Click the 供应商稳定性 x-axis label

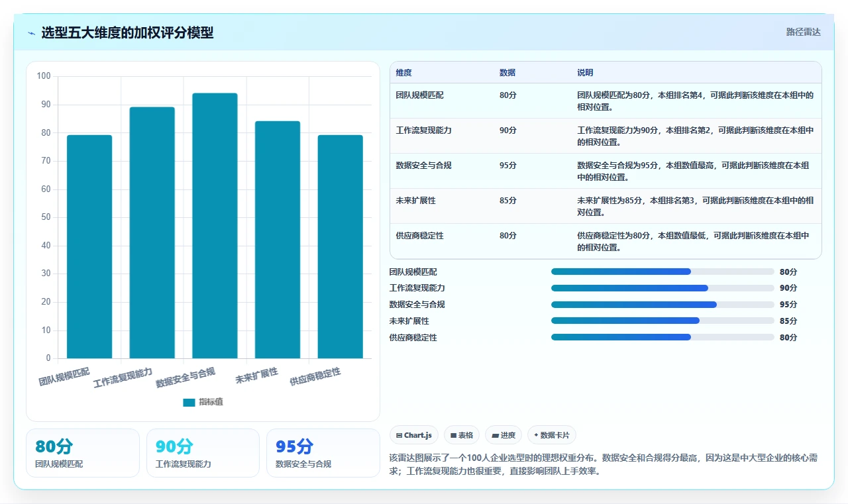(315, 377)
